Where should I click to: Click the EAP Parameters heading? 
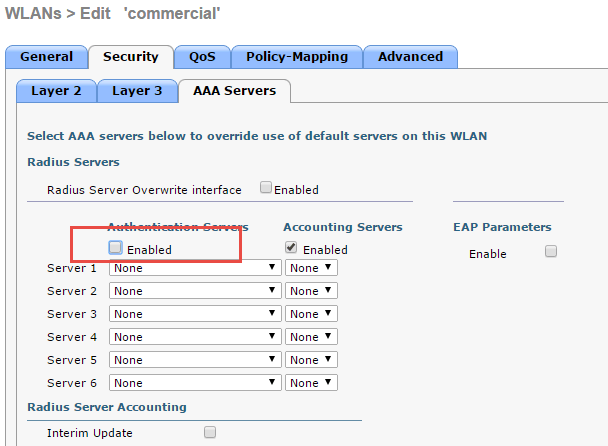[502, 227]
